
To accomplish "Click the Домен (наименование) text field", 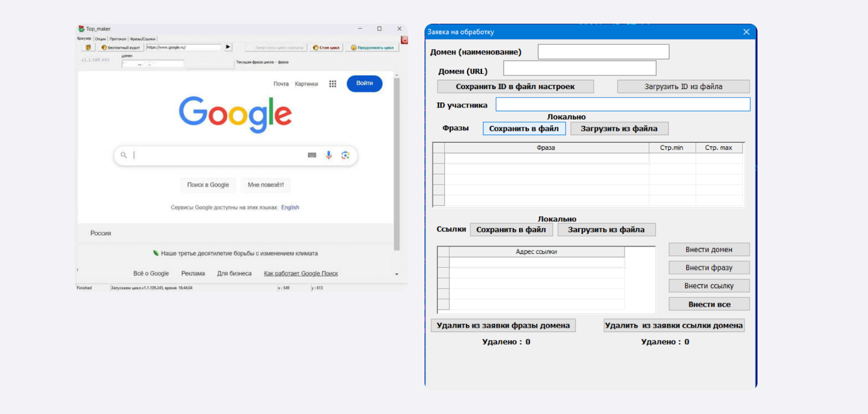I will coord(603,52).
